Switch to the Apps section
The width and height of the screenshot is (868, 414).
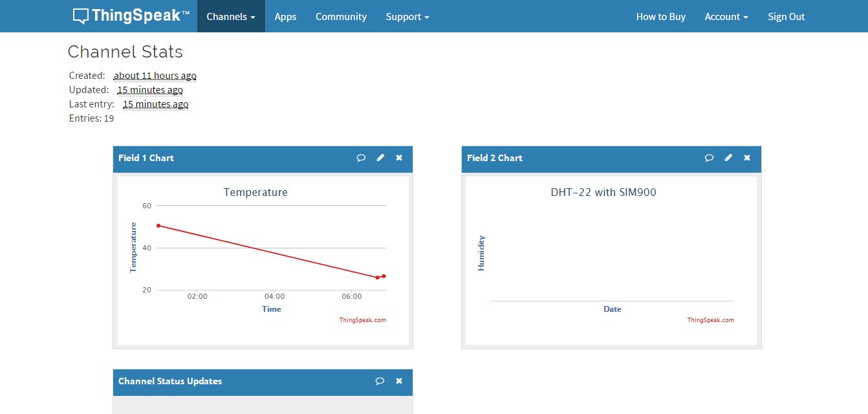click(x=285, y=16)
